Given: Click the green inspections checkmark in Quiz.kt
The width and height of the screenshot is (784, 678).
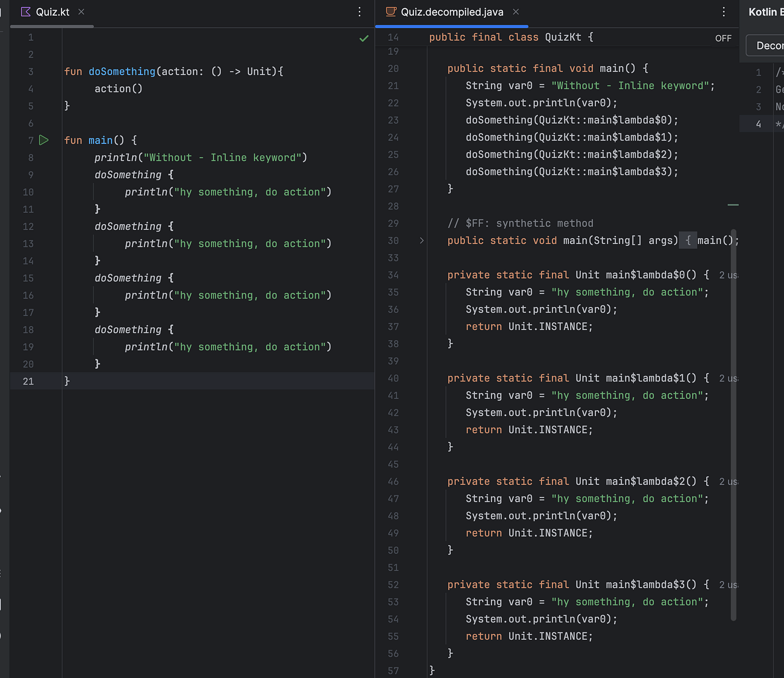Looking at the screenshot, I should (x=364, y=38).
